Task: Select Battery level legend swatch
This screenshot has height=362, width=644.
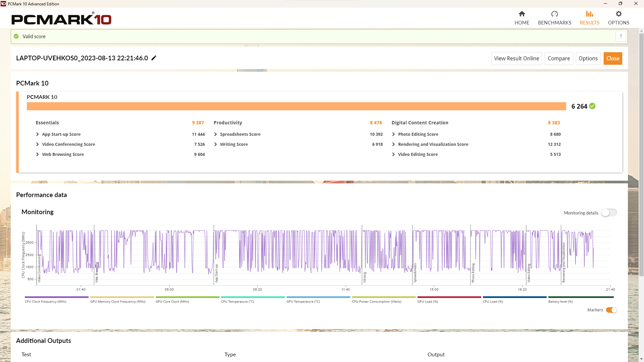Action: point(581,297)
